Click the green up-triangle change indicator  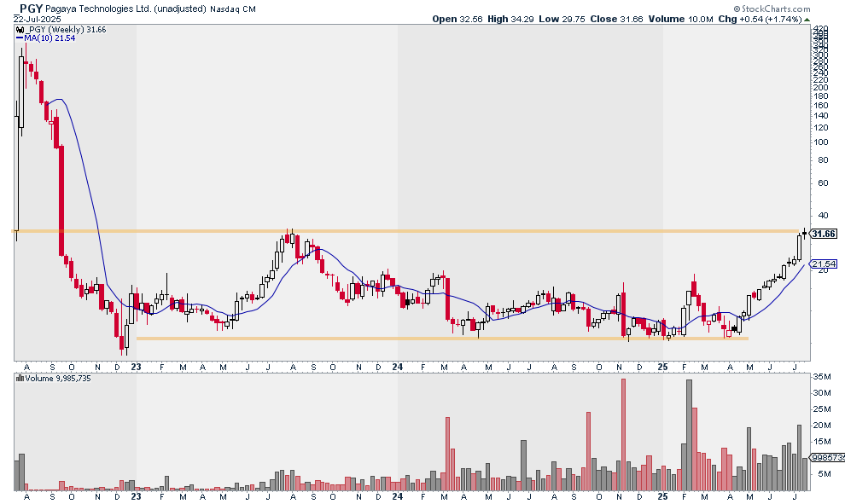click(807, 20)
